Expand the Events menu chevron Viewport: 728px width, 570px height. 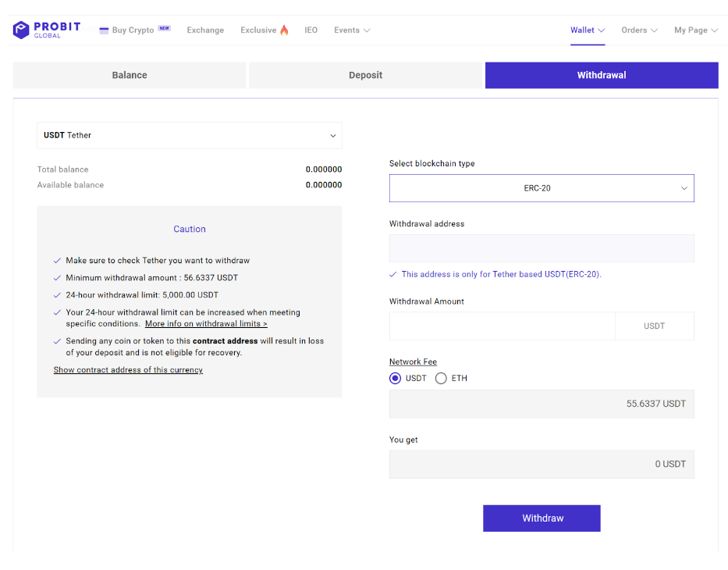click(x=367, y=30)
